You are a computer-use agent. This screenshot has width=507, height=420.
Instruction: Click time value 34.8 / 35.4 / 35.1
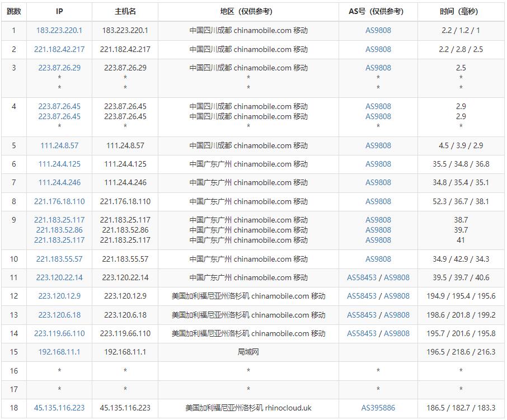tap(461, 182)
